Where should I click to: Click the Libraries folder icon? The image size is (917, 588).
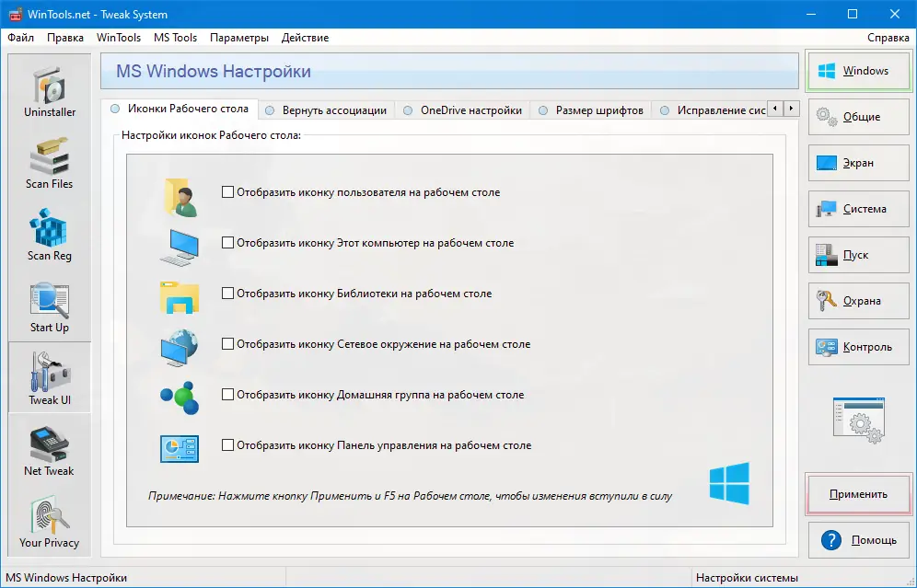coord(180,297)
